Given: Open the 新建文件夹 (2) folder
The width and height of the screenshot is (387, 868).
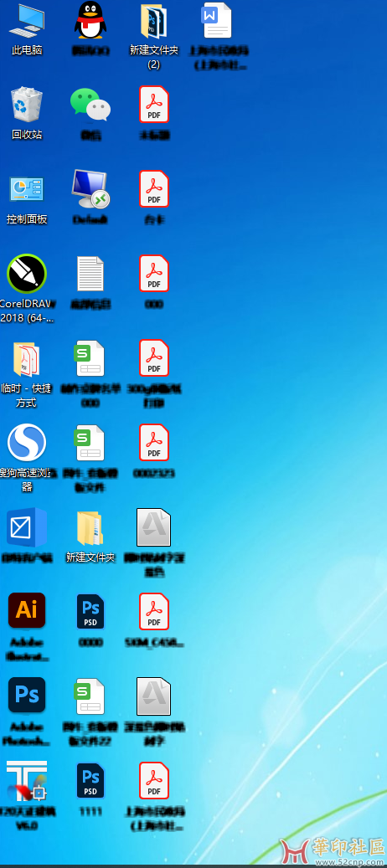Looking at the screenshot, I should pyautogui.click(x=154, y=20).
